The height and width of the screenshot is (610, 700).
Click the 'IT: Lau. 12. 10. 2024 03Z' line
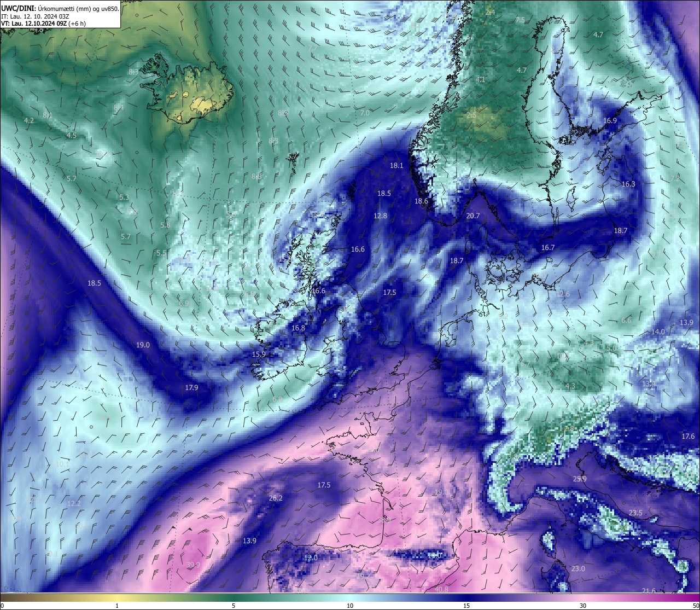click(x=35, y=16)
